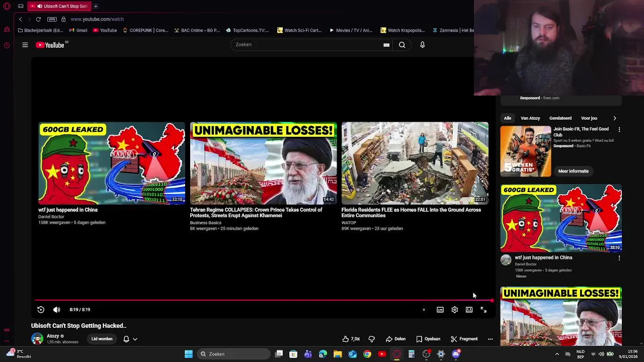Toggle the autoplay switch in the player
The height and width of the screenshot is (362, 644).
click(424, 310)
